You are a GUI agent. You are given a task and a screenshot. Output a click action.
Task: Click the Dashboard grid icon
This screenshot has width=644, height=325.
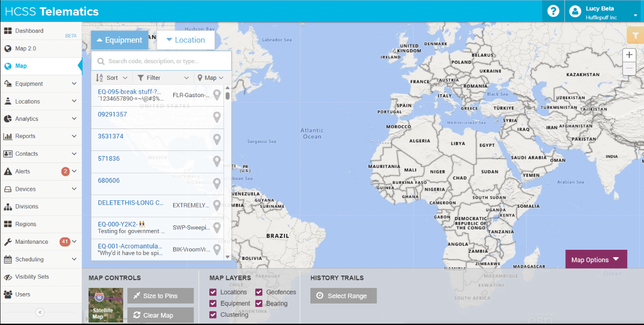[x=8, y=31]
